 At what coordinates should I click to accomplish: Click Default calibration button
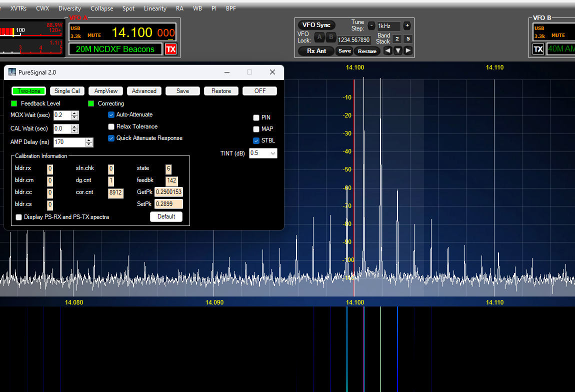click(166, 216)
